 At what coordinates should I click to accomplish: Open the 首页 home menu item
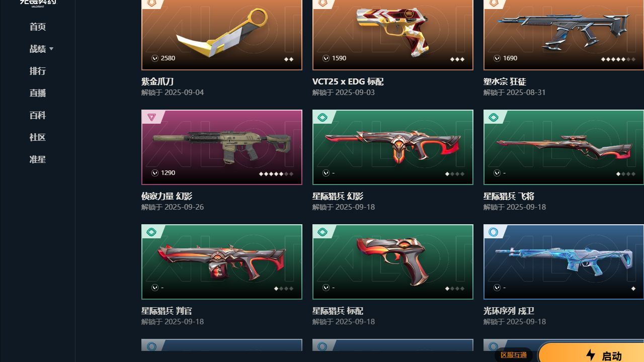point(38,27)
